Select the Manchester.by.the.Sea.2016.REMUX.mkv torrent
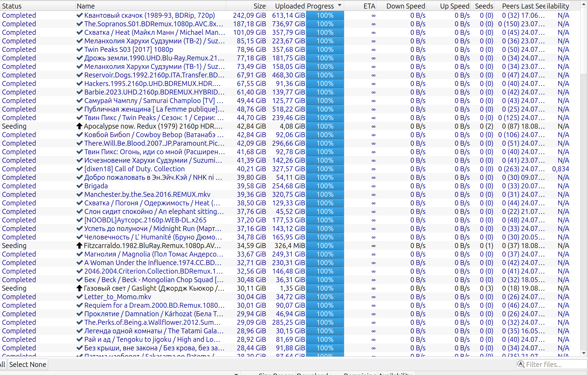588x375 pixels. point(147,194)
